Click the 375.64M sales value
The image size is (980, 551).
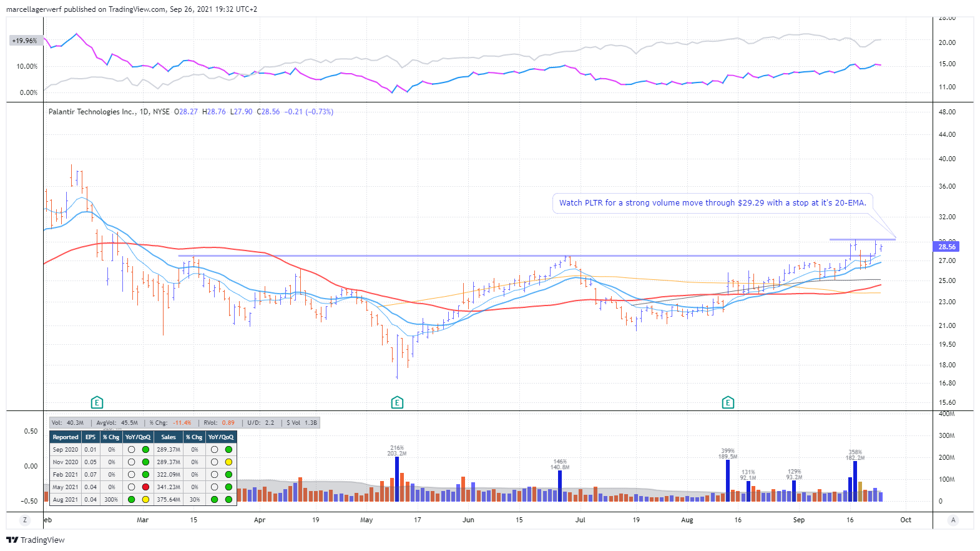coord(169,500)
